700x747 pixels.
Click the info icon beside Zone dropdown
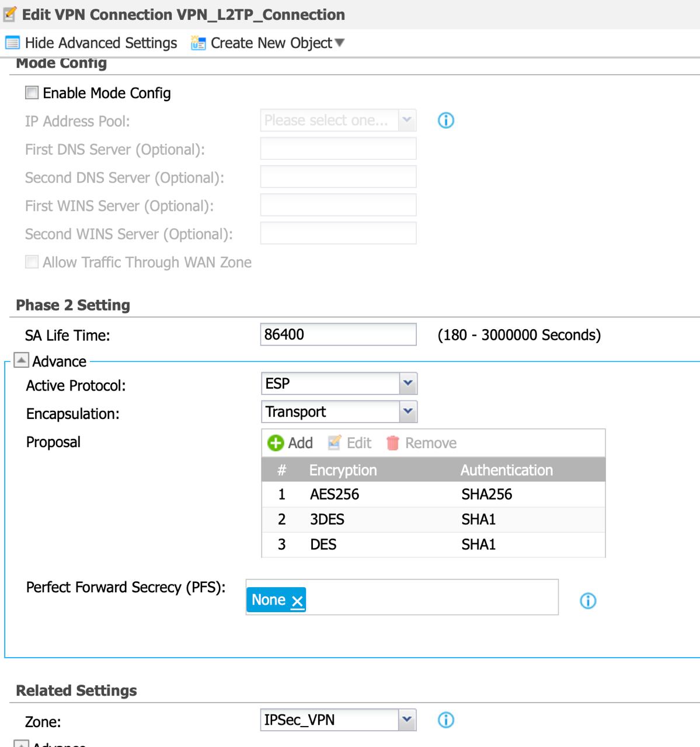coord(446,720)
